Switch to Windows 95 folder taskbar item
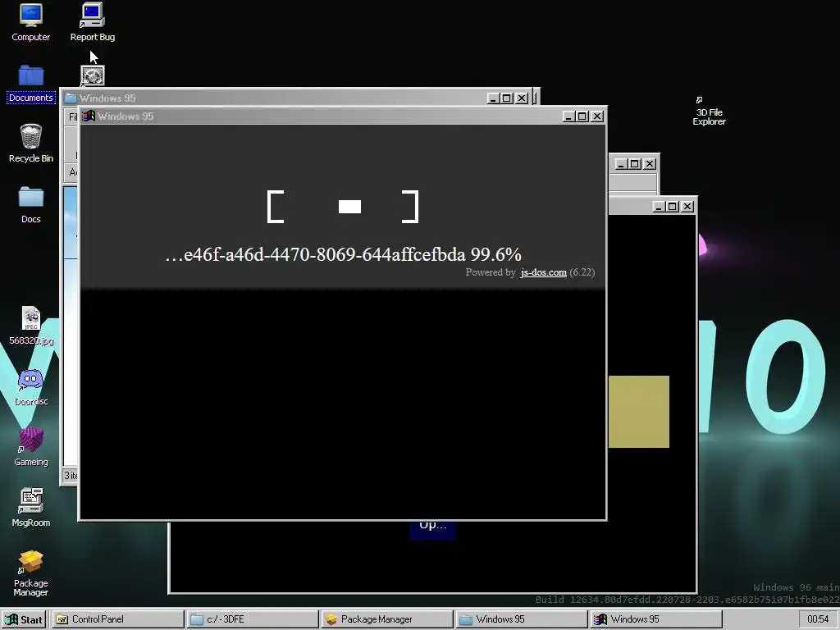Screen dimensions: 840x630 coord(521,619)
